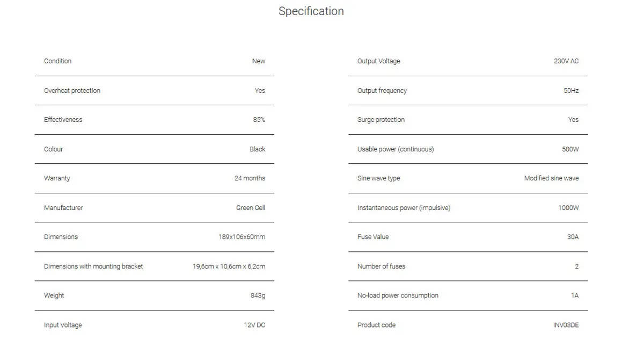
Task: Click the 500W usable power value
Action: pyautogui.click(x=570, y=149)
